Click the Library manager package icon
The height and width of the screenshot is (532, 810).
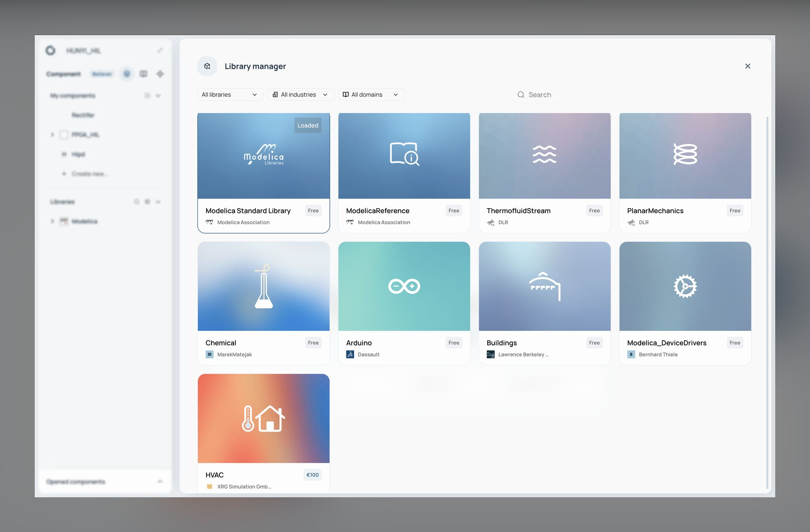click(x=207, y=66)
